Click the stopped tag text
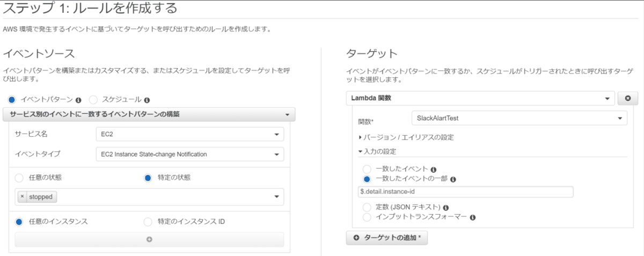Image resolution: width=644 pixels, height=256 pixels. 41,197
